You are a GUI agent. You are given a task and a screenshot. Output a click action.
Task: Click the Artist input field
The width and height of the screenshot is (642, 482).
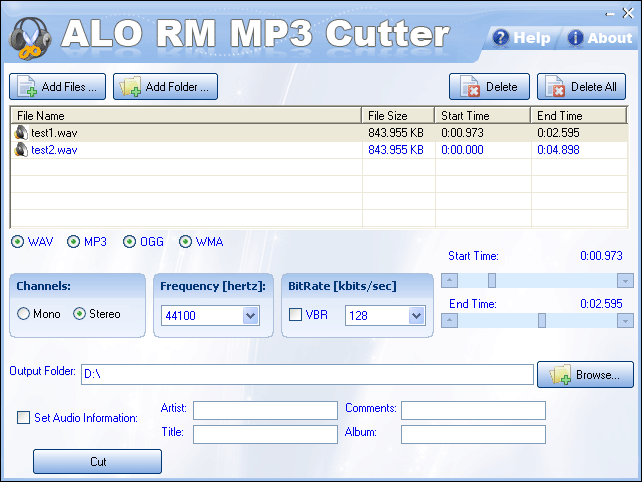coord(265,410)
